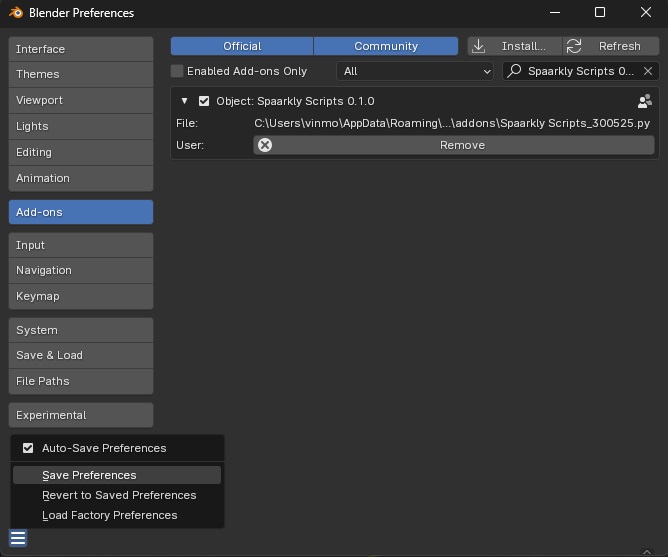Open the Keymap section
The height and width of the screenshot is (557, 668).
81,296
